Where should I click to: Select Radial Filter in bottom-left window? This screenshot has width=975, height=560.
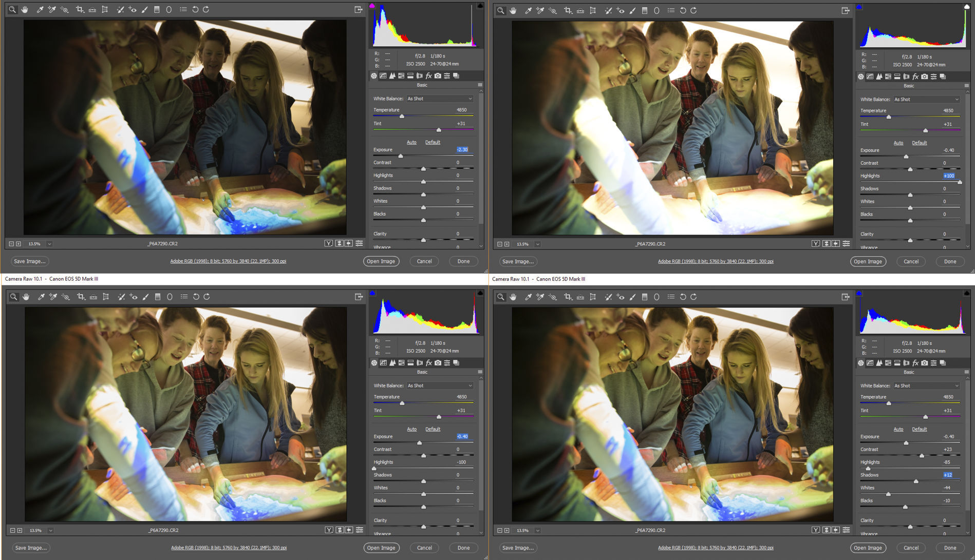point(170,297)
